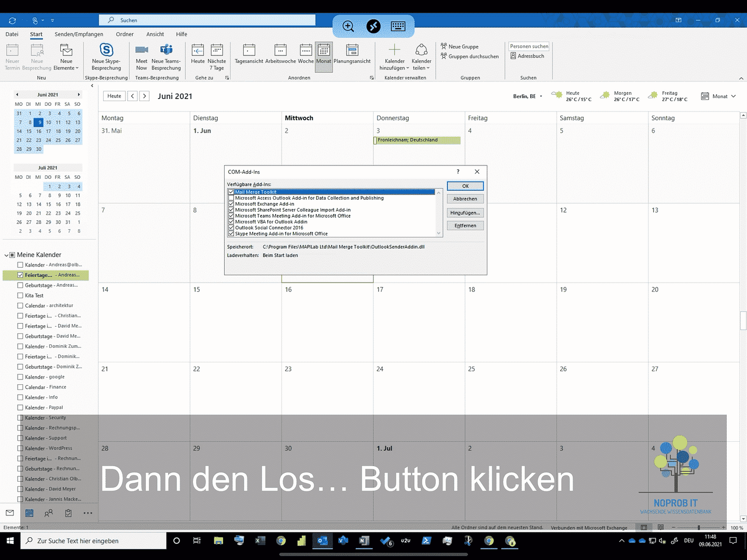Open Adressbuch from ribbon
This screenshot has width=747, height=560.
pyautogui.click(x=527, y=56)
